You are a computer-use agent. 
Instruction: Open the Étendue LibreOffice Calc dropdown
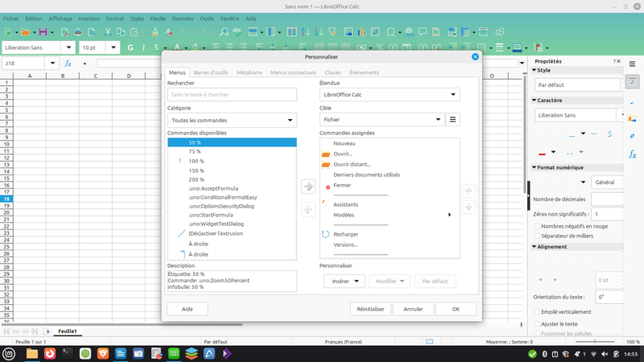click(390, 94)
